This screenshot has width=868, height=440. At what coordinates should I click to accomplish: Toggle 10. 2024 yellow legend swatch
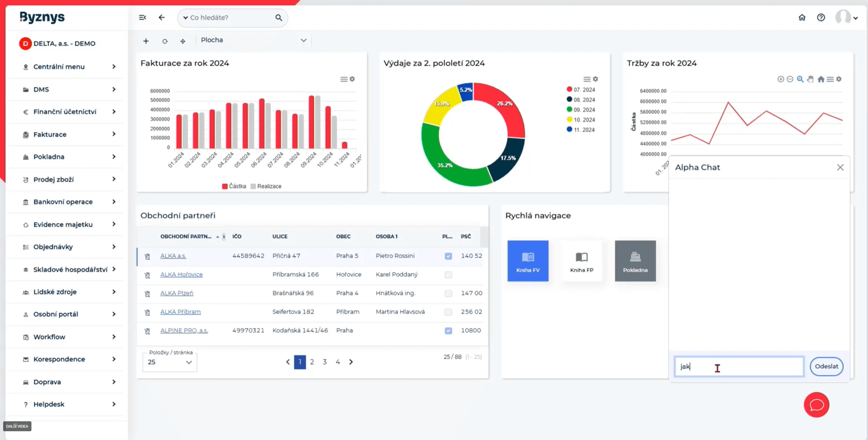point(570,119)
